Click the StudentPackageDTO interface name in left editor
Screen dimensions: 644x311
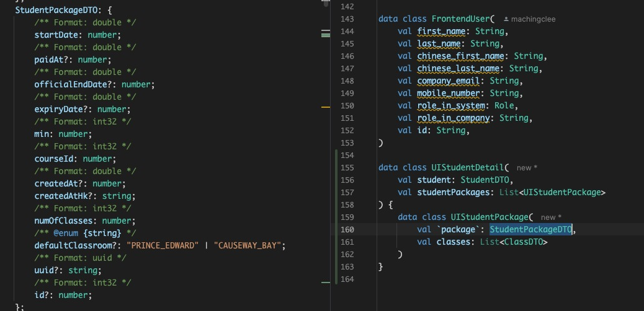[56, 11]
